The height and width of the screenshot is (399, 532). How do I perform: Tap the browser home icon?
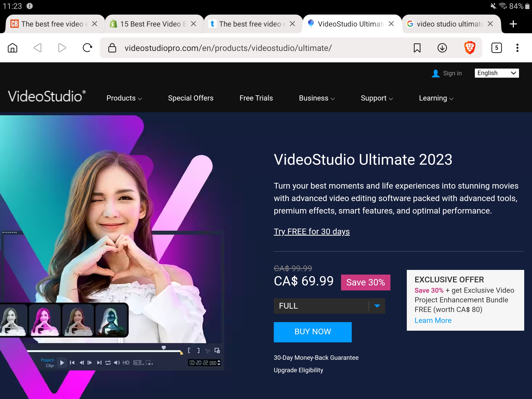(x=12, y=48)
